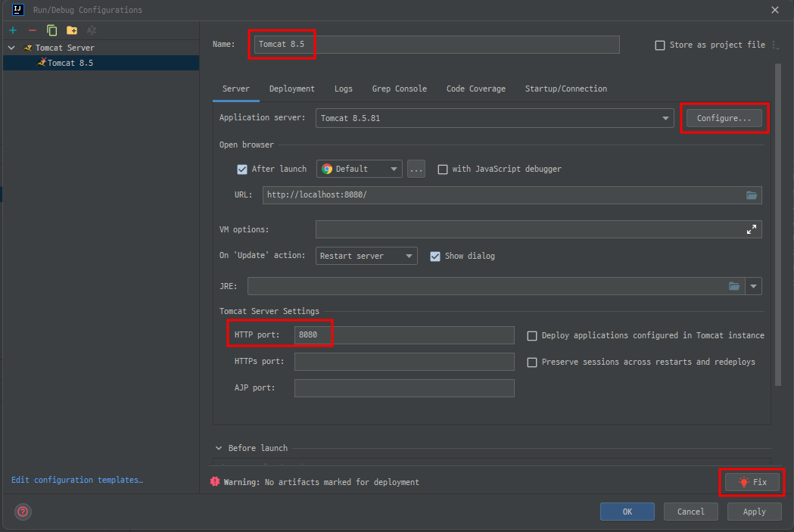Switch to the Deployment tab

point(291,89)
